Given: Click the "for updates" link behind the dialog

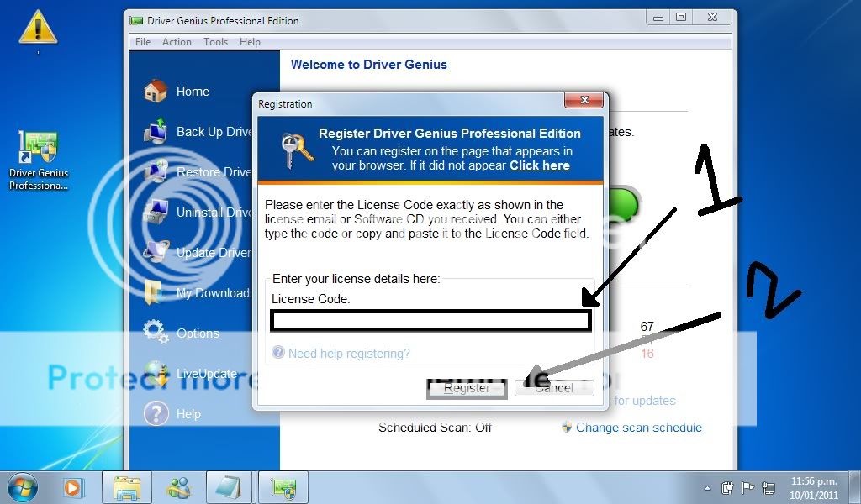Looking at the screenshot, I should (645, 401).
